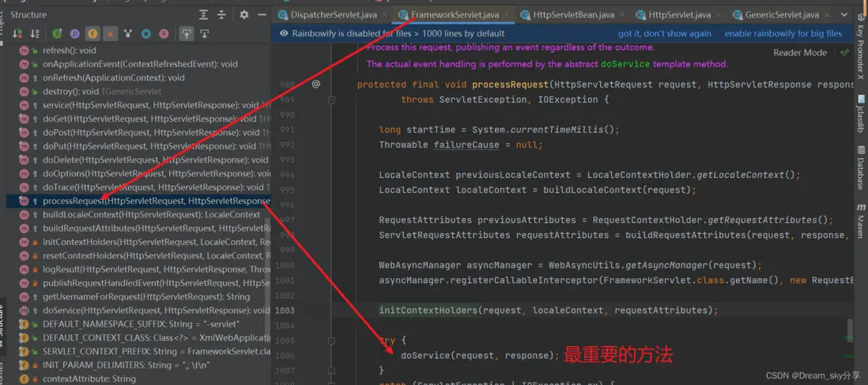The image size is (868, 385).
Task: Select processRequest method in Structure tree
Action: (138, 201)
